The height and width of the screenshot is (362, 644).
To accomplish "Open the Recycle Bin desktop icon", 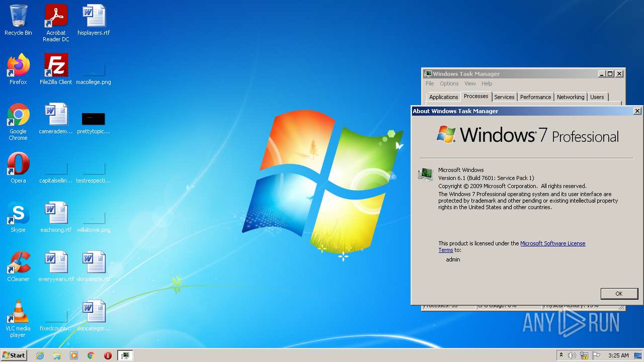I will pos(18,20).
